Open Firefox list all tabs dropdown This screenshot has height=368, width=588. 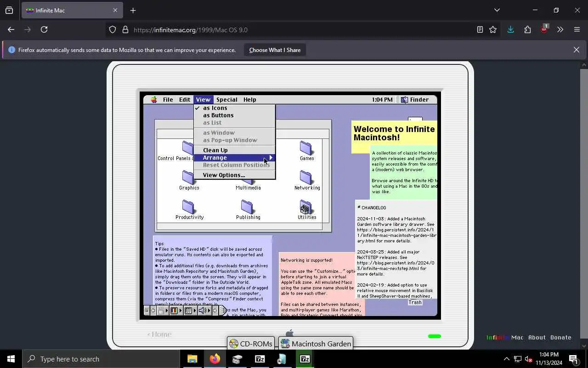point(497,10)
